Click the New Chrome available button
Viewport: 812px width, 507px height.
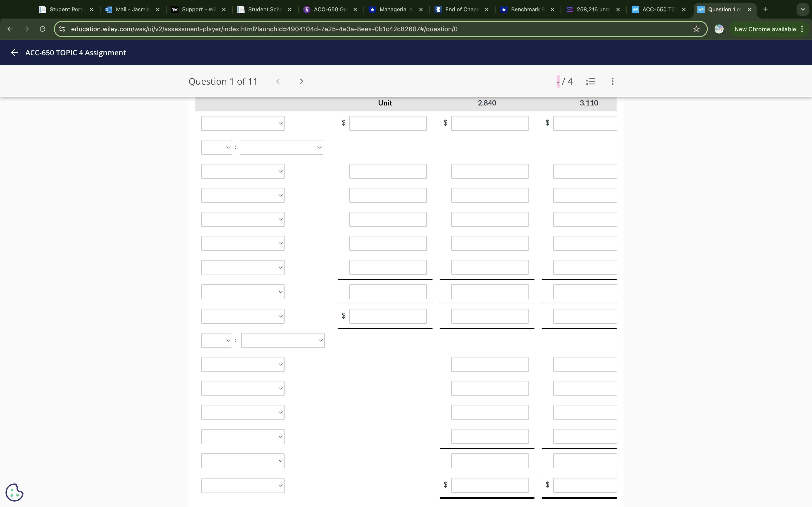(x=765, y=29)
